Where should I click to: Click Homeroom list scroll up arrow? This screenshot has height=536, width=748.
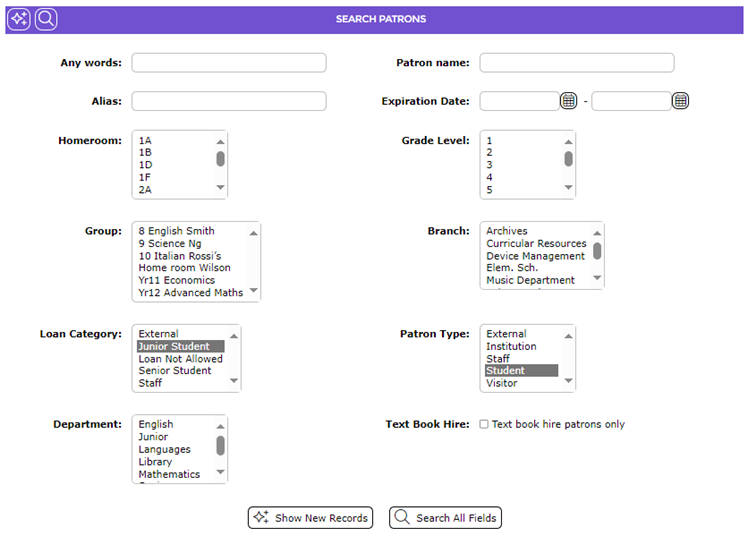click(x=220, y=142)
